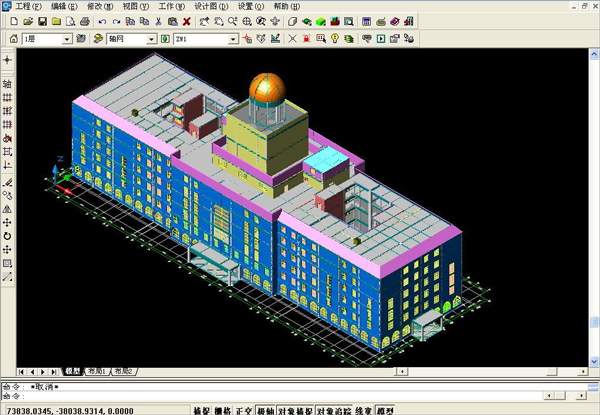Click the scissors Cut icon
600x415 pixels.
(x=159, y=21)
